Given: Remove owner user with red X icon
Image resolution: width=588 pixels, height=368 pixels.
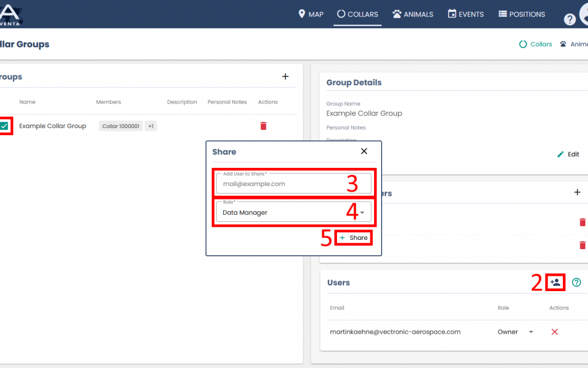Looking at the screenshot, I should point(555,332).
